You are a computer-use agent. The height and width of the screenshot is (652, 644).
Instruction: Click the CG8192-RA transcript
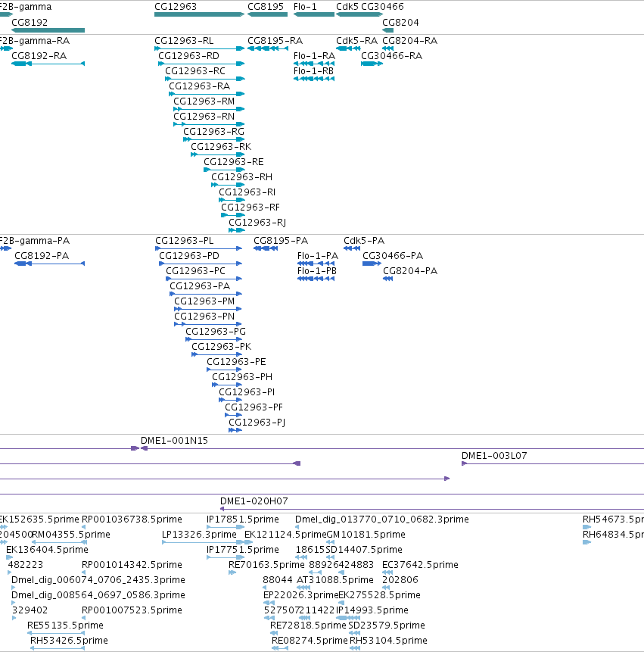click(x=48, y=64)
